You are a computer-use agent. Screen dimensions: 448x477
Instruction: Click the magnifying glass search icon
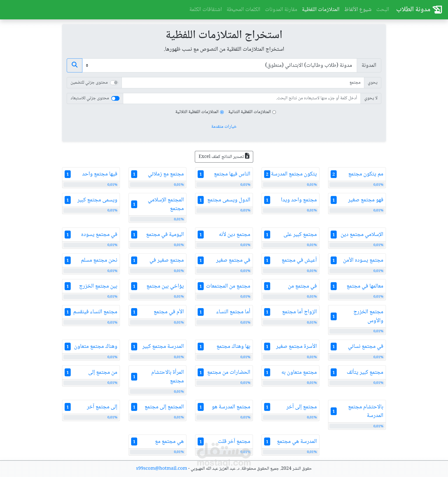coord(74,65)
